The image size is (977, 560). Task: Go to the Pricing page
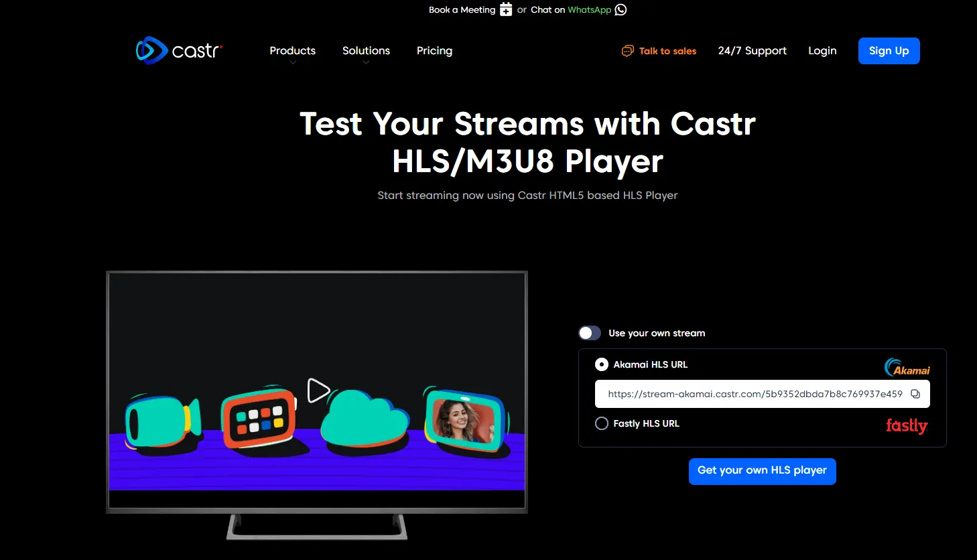click(x=434, y=51)
